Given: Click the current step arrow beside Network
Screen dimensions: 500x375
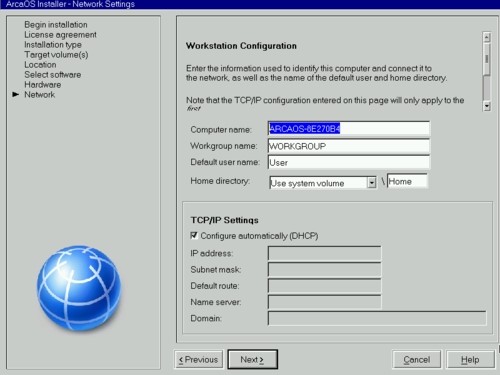Looking at the screenshot, I should coord(16,94).
